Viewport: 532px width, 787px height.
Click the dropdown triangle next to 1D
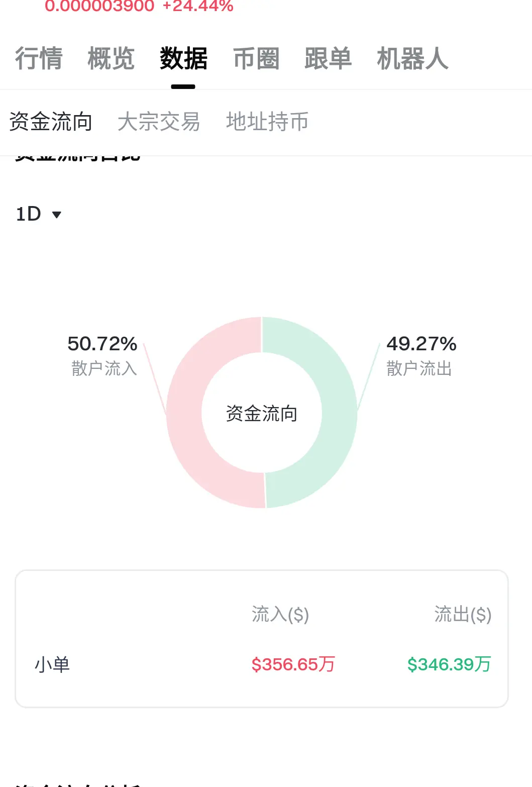tap(57, 215)
